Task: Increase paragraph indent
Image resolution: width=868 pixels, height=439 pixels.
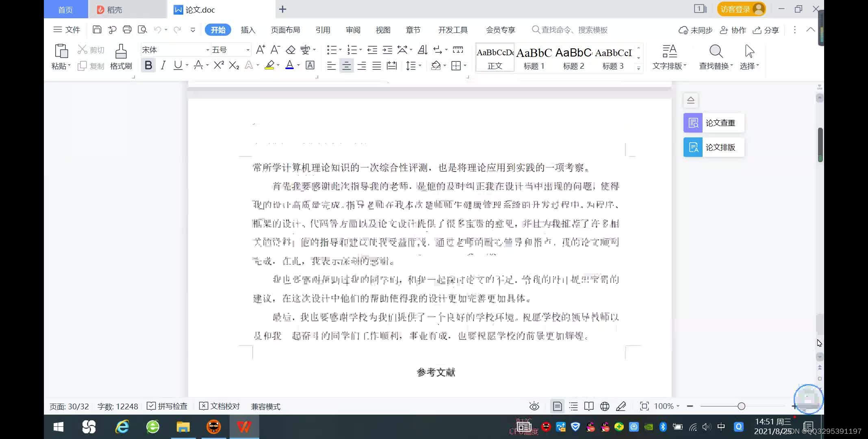Action: point(388,50)
